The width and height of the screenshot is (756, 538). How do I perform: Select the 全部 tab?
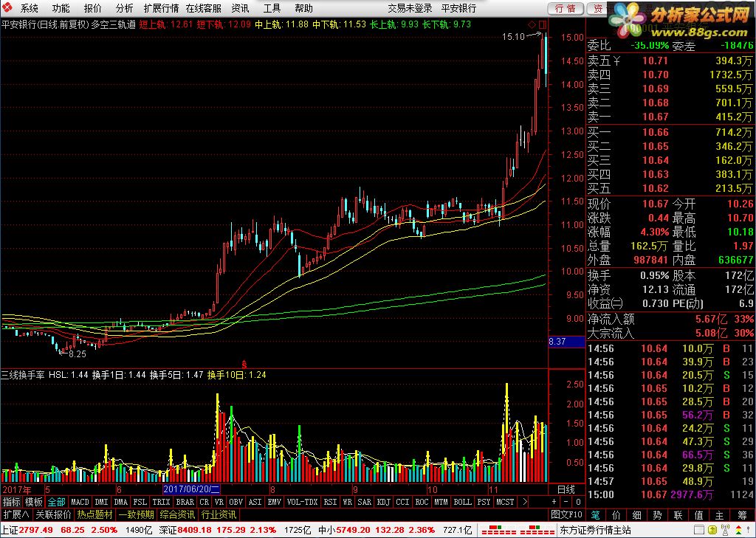click(56, 502)
